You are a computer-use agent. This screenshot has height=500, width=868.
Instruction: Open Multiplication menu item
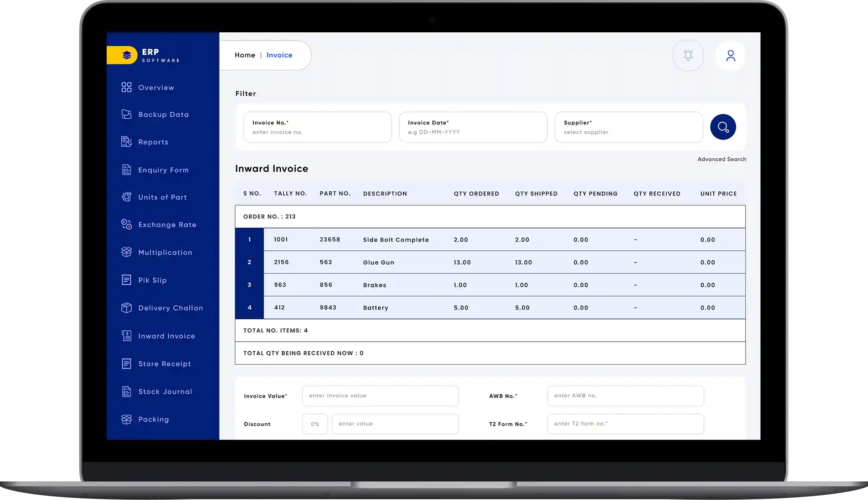165,252
